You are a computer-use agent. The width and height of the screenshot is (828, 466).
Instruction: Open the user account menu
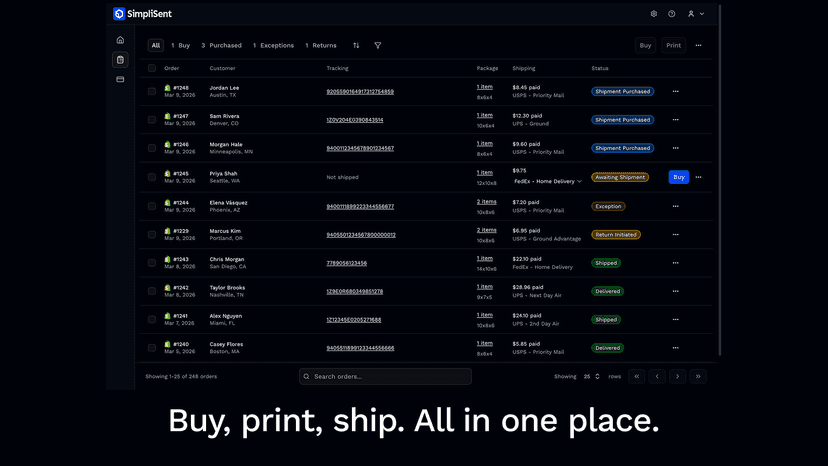(x=696, y=14)
